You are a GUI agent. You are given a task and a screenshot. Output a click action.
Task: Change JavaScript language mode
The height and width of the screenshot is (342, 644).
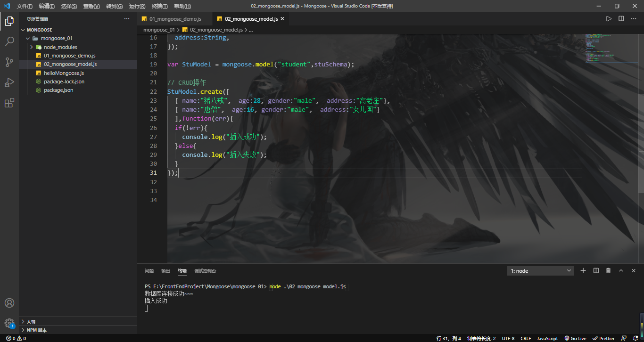pos(547,338)
